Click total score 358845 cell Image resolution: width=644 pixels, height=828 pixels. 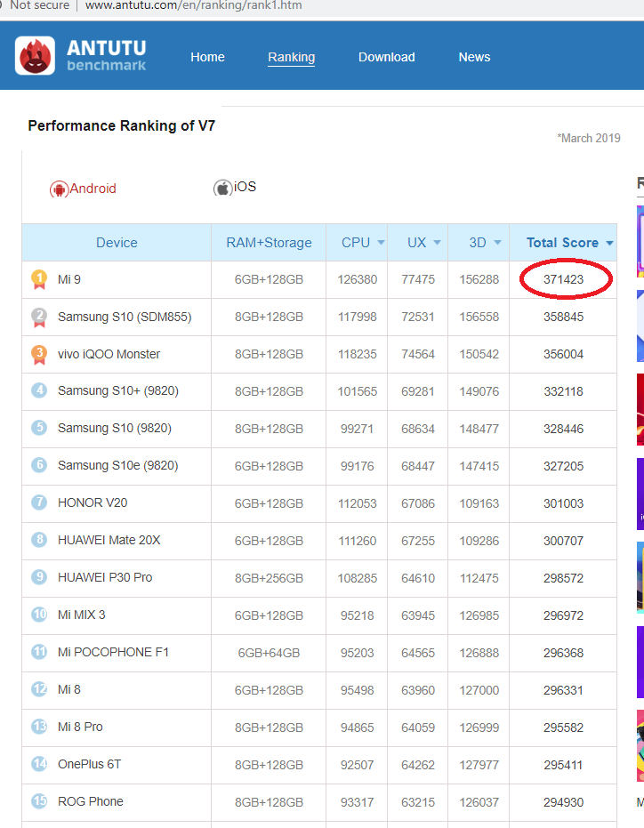pyautogui.click(x=564, y=317)
